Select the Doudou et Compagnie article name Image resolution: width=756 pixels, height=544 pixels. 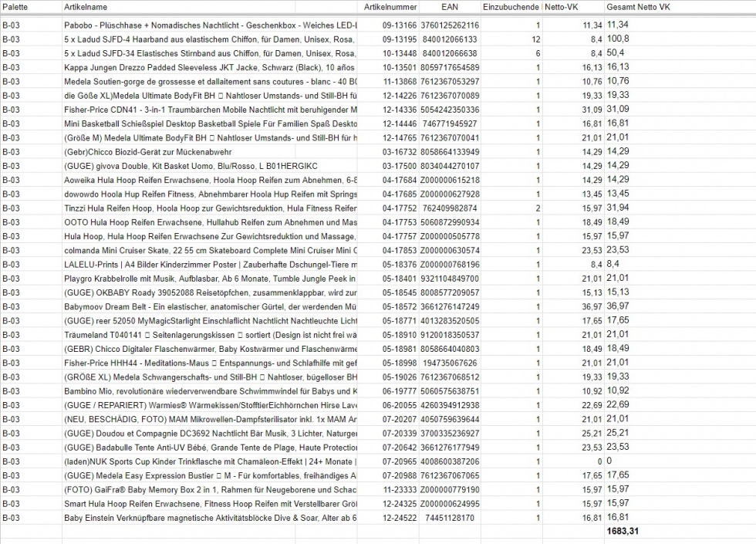click(210, 433)
